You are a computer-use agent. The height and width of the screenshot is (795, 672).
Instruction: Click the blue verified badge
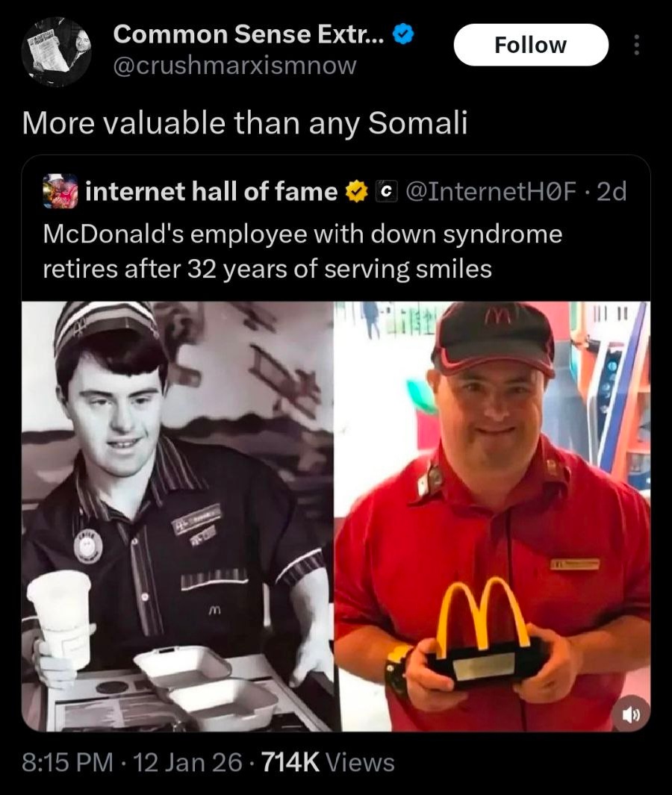[404, 34]
